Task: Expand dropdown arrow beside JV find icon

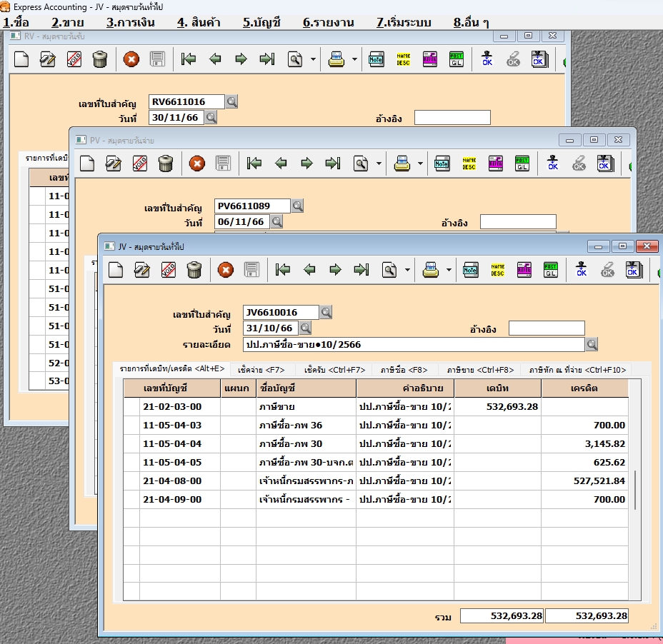Action: pyautogui.click(x=407, y=270)
